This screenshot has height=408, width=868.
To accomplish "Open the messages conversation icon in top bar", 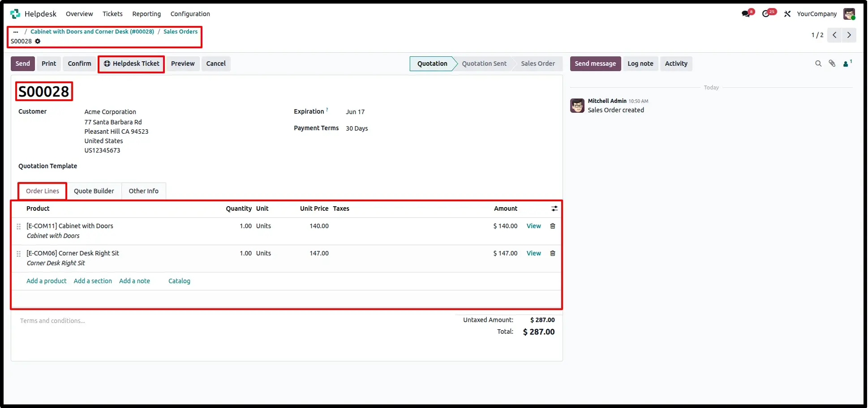I will pos(746,14).
